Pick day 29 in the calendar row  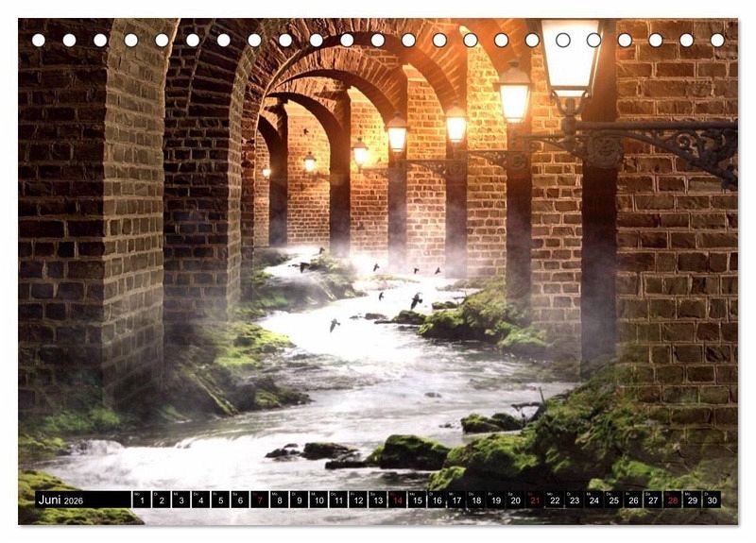[x=693, y=500]
